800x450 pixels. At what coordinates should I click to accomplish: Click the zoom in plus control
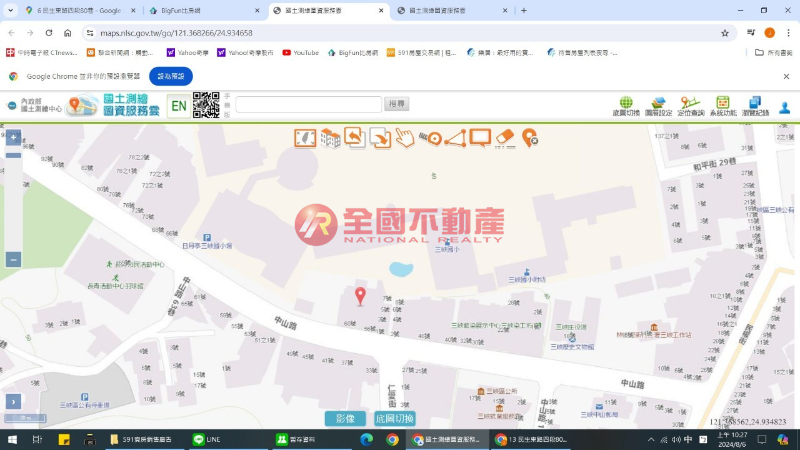pos(13,138)
